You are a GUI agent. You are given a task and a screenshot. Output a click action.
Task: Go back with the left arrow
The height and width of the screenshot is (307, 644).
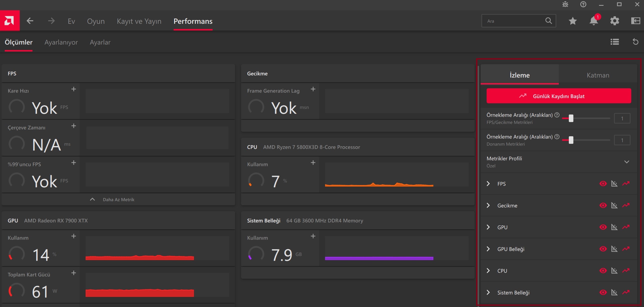[x=30, y=21]
